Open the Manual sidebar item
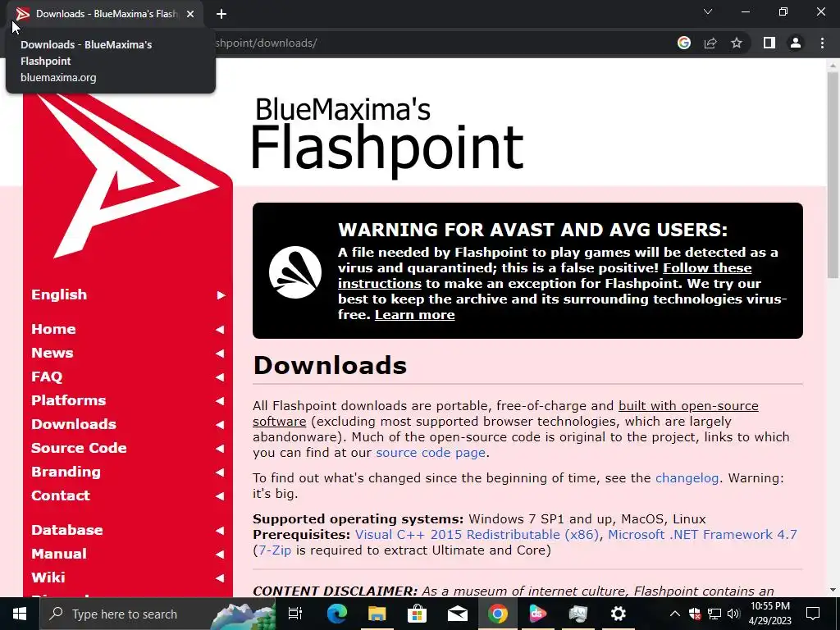 tap(59, 554)
